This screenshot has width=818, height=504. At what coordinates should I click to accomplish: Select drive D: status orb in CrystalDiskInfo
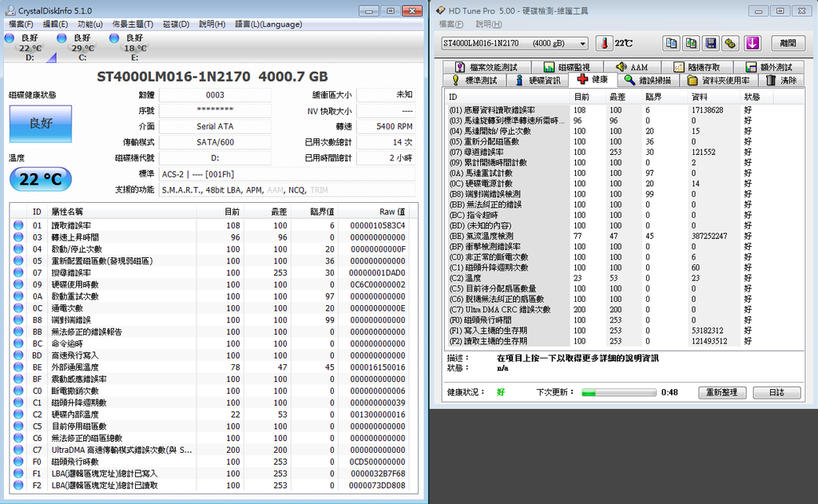[x=10, y=38]
